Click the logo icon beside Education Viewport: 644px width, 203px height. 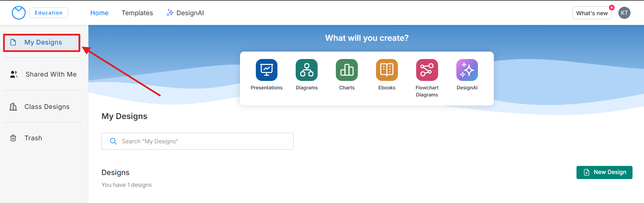[19, 13]
